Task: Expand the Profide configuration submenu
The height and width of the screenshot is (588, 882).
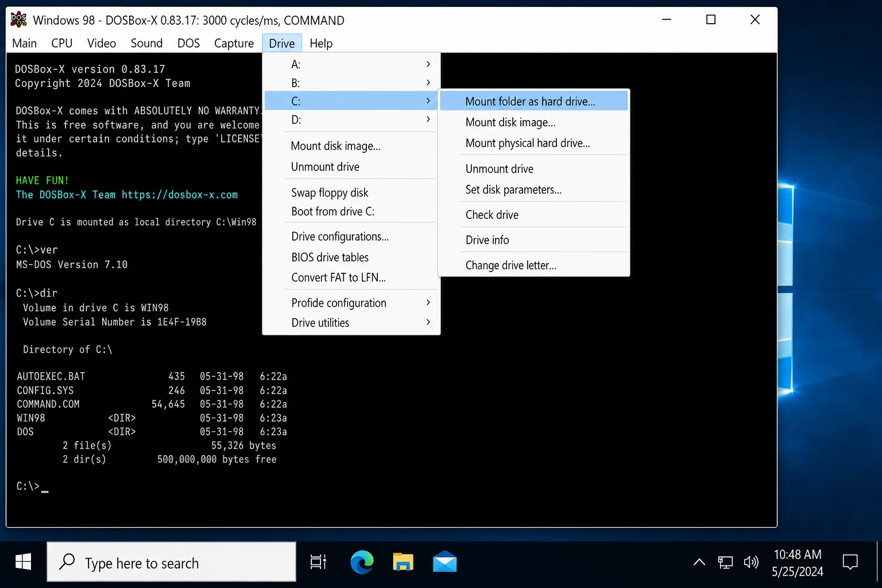Action: pyautogui.click(x=351, y=303)
